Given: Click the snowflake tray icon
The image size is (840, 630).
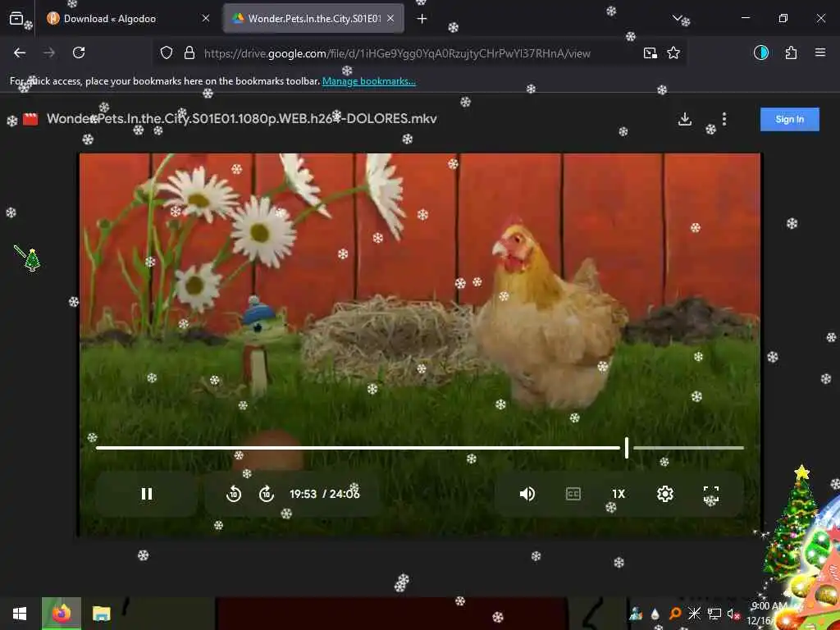Looking at the screenshot, I should coord(694,614).
